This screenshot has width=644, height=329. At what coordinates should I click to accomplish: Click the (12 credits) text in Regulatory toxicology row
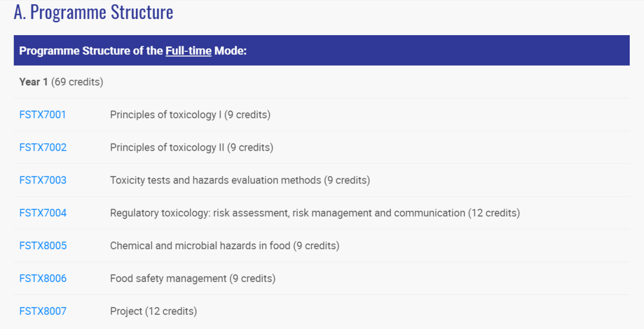(x=494, y=213)
